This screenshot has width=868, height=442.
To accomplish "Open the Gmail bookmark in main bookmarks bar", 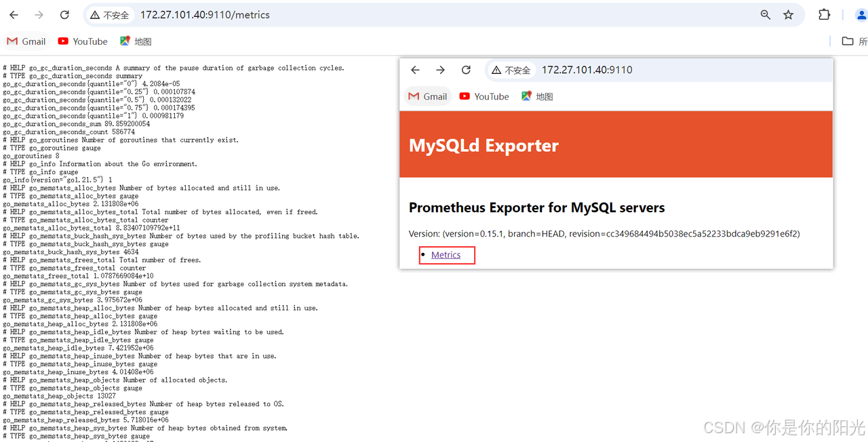I will (26, 41).
